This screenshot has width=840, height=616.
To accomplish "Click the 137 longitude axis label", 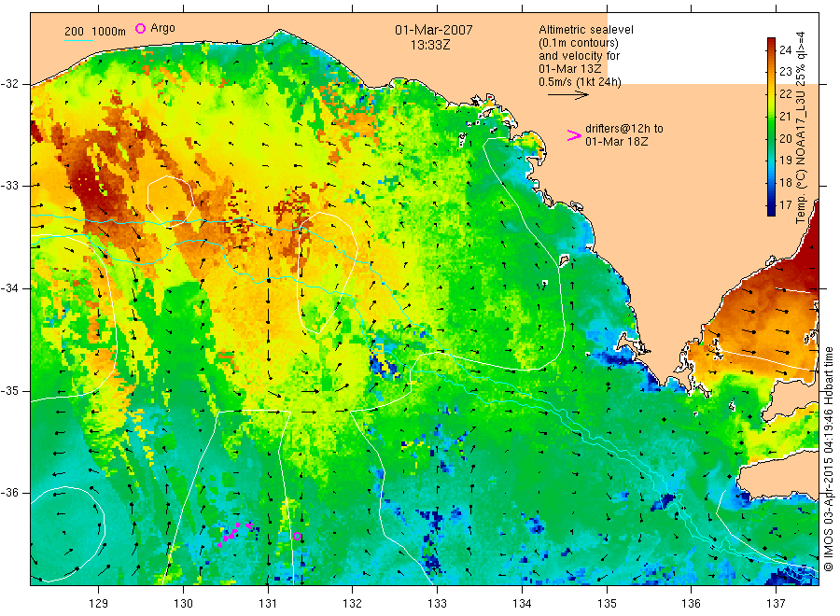I will pos(776,603).
